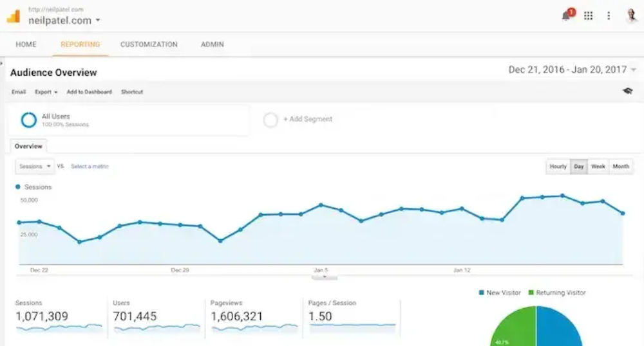644x346 pixels.
Task: Select the REPORTING tab
Action: tap(80, 44)
